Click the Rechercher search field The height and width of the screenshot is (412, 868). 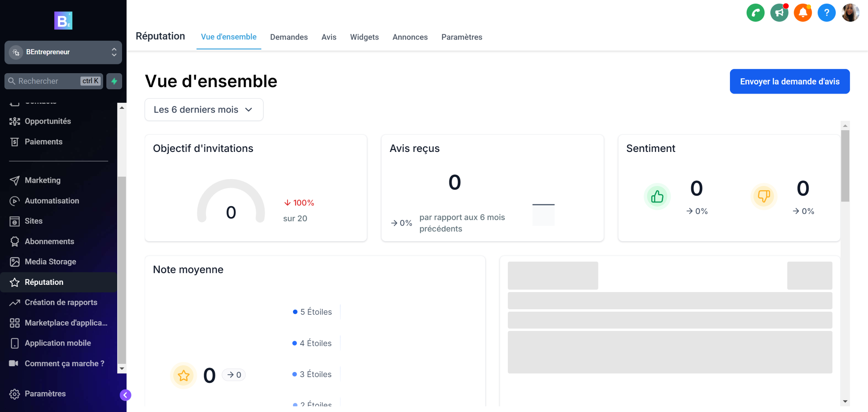pos(47,81)
